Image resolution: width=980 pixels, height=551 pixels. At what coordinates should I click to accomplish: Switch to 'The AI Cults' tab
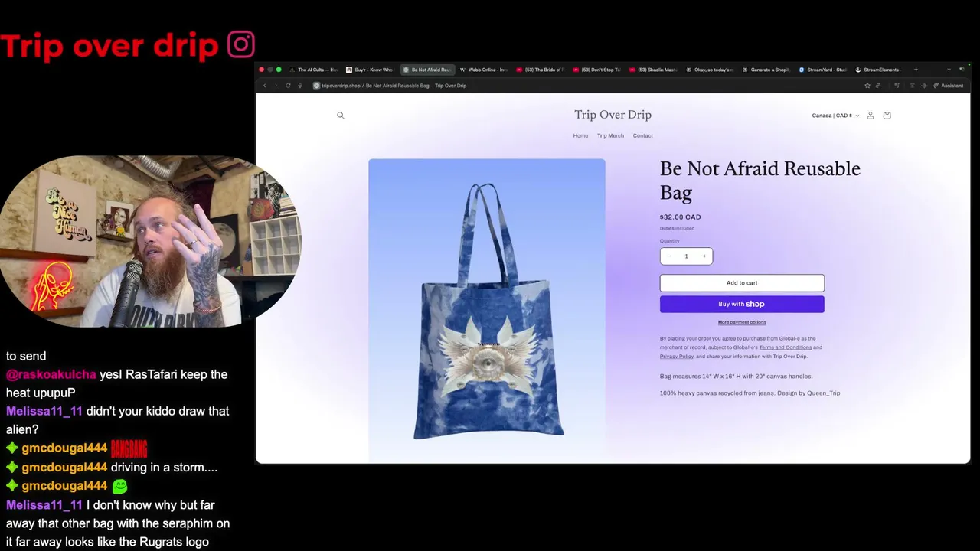[x=313, y=70]
